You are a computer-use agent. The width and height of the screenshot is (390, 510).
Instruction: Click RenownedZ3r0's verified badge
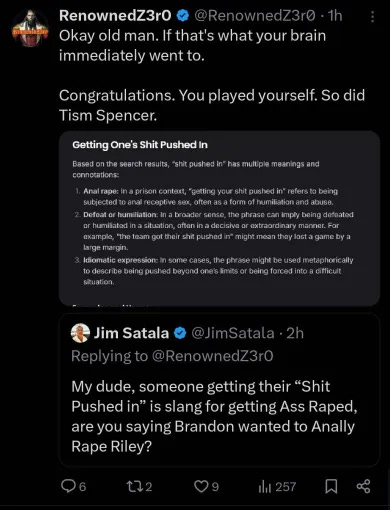pos(182,16)
